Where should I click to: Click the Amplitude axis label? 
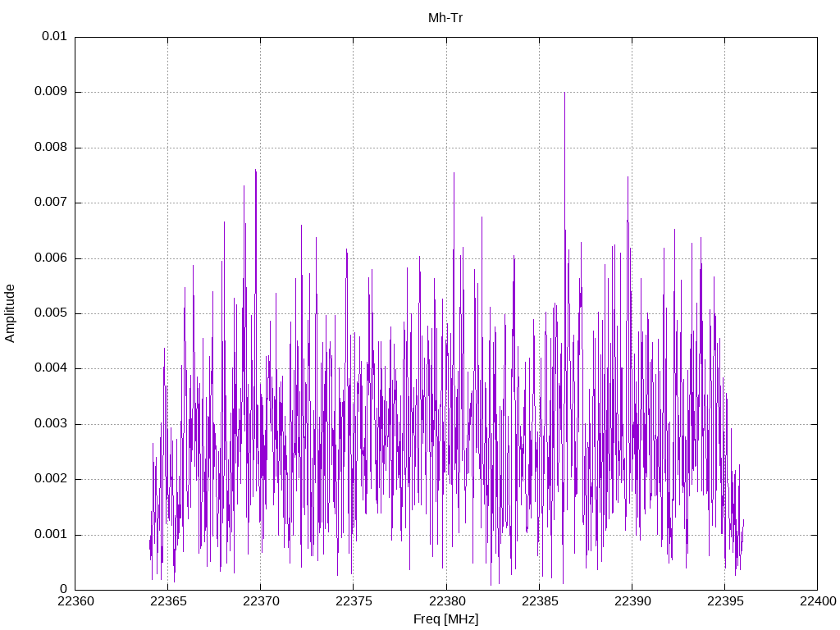pyautogui.click(x=10, y=313)
